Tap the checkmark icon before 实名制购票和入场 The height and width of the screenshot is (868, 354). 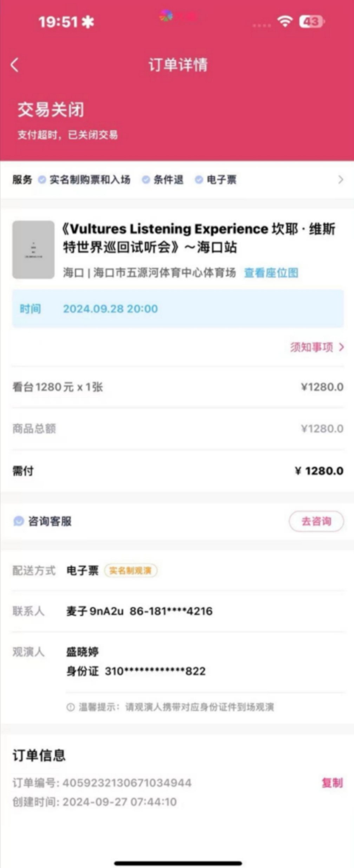click(42, 180)
